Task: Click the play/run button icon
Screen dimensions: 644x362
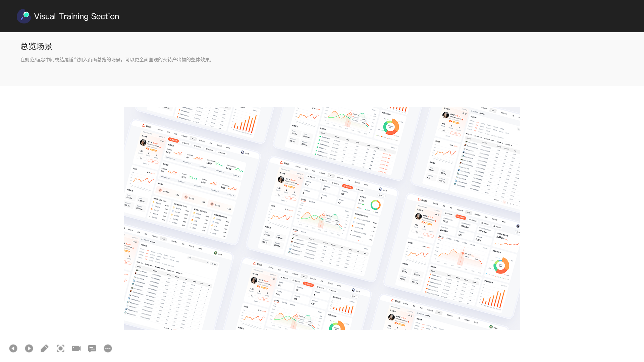Action: pos(28,348)
